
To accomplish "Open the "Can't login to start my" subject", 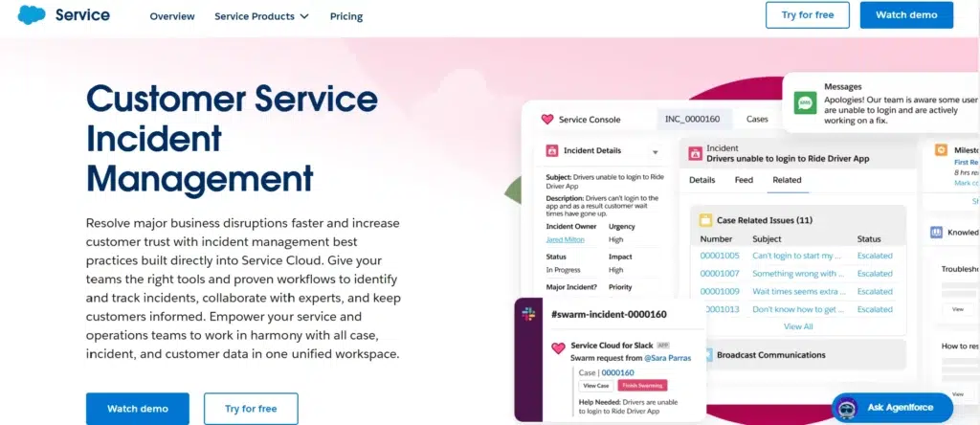I will [796, 256].
